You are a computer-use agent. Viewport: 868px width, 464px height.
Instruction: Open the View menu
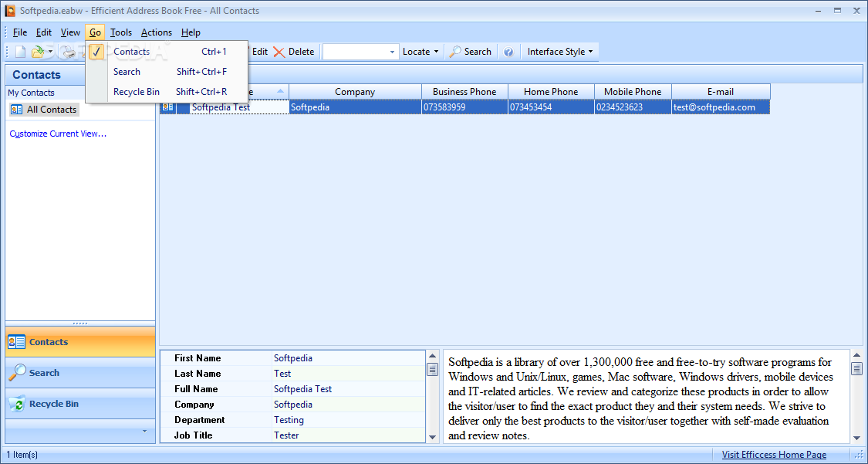[x=70, y=32]
